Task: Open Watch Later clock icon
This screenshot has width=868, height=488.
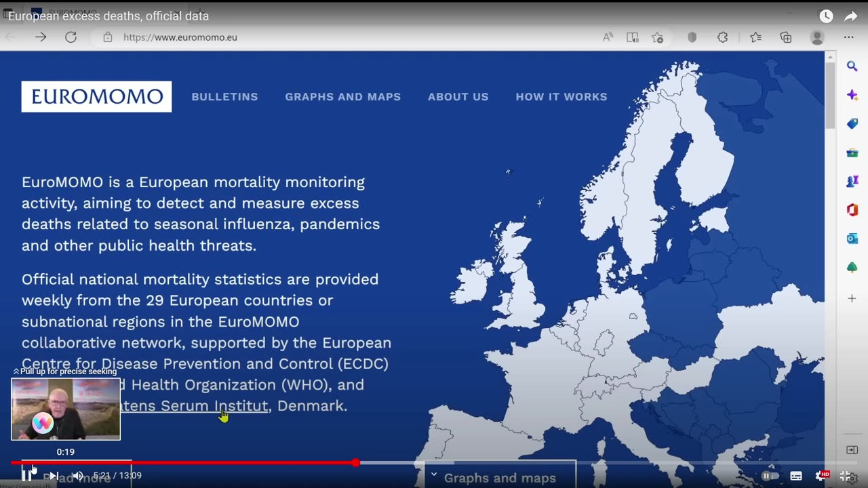Action: point(826,16)
